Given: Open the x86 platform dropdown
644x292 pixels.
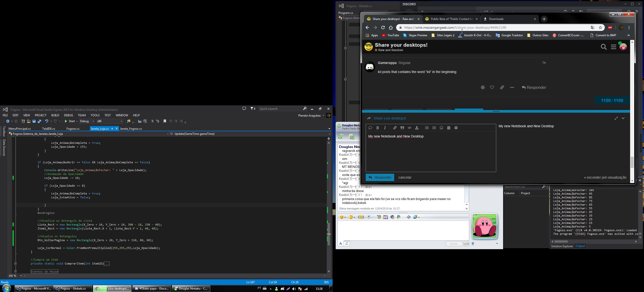Looking at the screenshot, I should (x=110, y=121).
